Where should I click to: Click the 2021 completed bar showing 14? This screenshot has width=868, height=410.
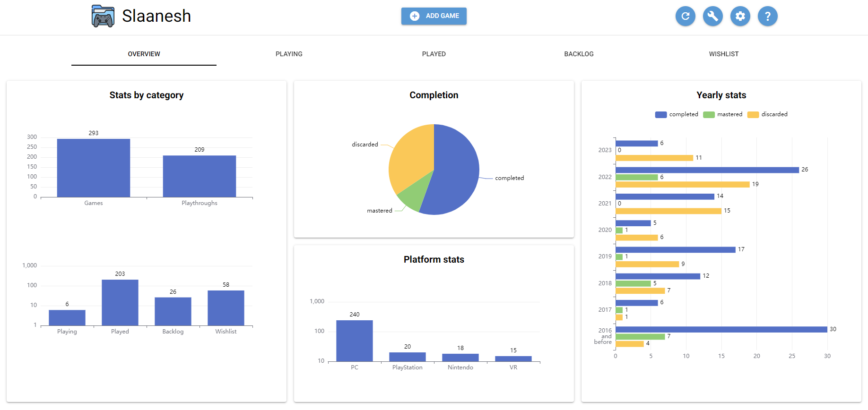665,196
